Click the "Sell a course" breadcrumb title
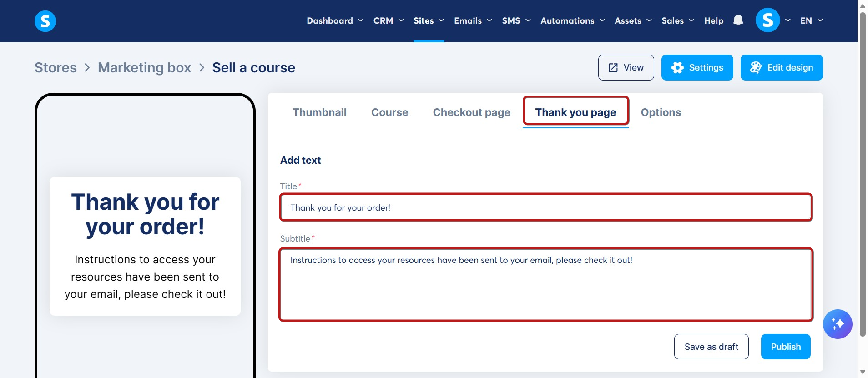 (x=253, y=68)
